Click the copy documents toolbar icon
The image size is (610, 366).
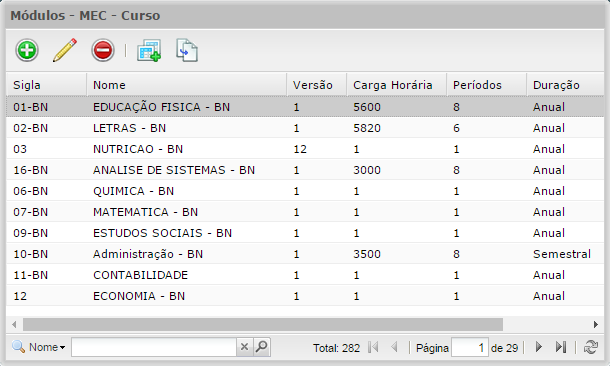click(187, 50)
